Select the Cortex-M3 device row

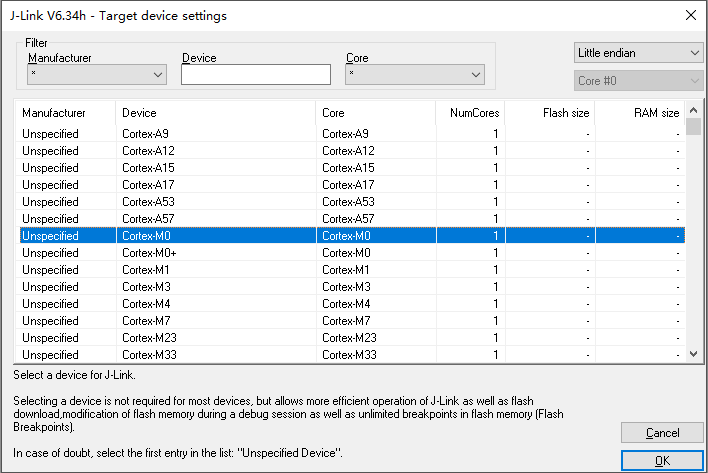351,287
